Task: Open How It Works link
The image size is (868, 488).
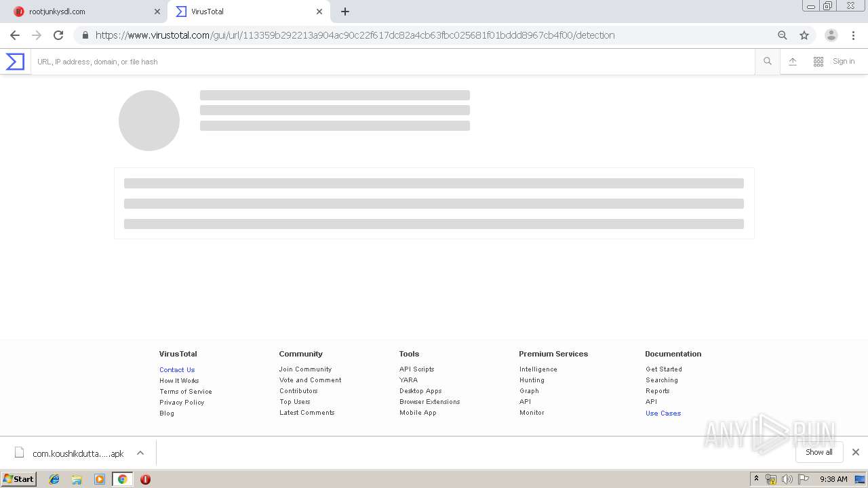Action: [x=179, y=381]
